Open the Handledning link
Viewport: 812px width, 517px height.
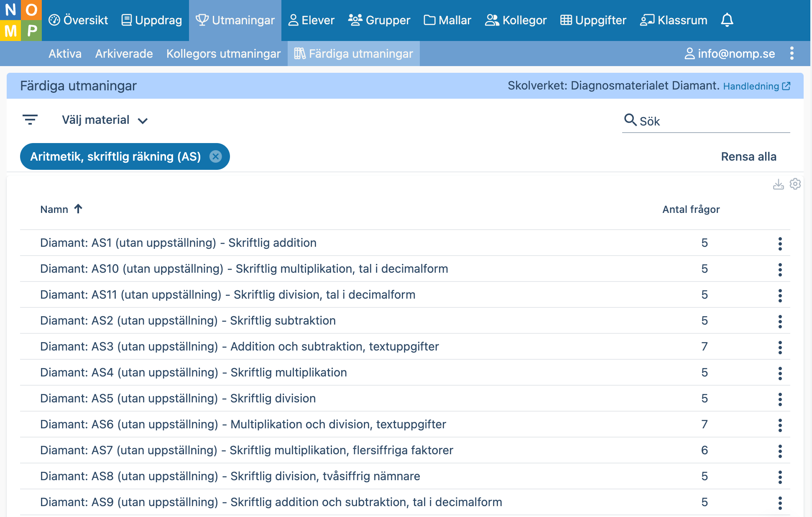pos(756,86)
